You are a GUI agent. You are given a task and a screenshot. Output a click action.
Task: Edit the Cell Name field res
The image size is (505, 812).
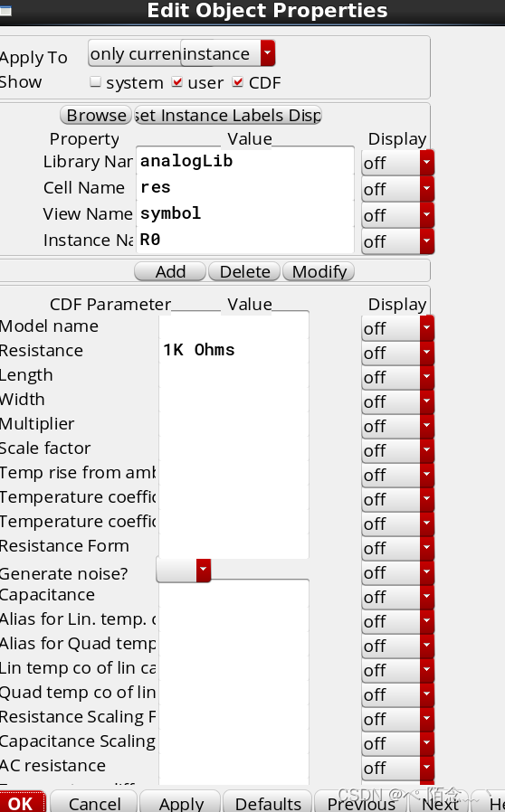click(244, 187)
